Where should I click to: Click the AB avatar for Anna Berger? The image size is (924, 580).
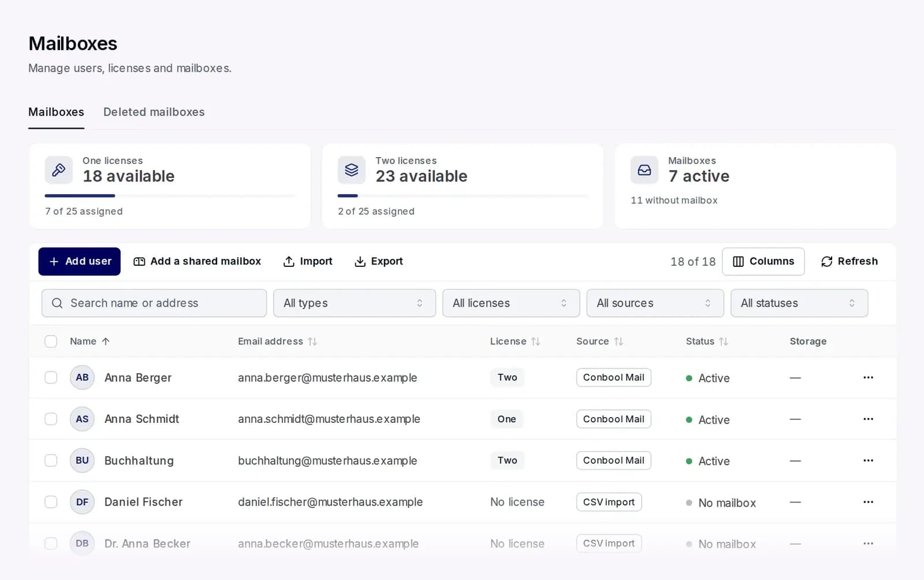click(x=82, y=377)
